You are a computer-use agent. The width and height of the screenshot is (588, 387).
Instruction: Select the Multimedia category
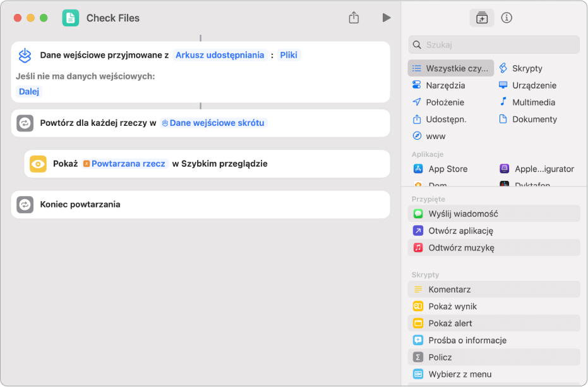click(x=533, y=102)
